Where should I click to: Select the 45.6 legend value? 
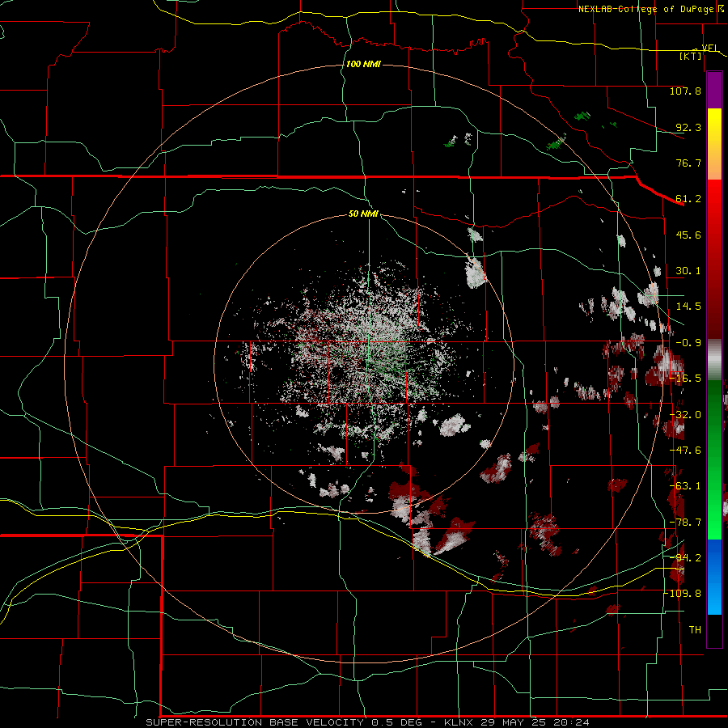pyautogui.click(x=688, y=235)
